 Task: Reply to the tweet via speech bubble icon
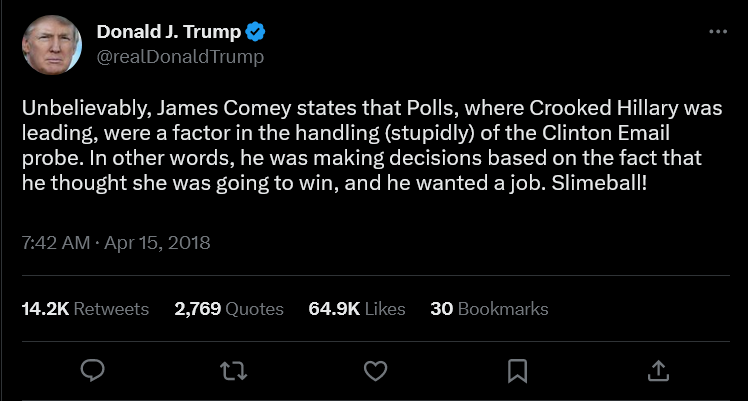[x=93, y=371]
